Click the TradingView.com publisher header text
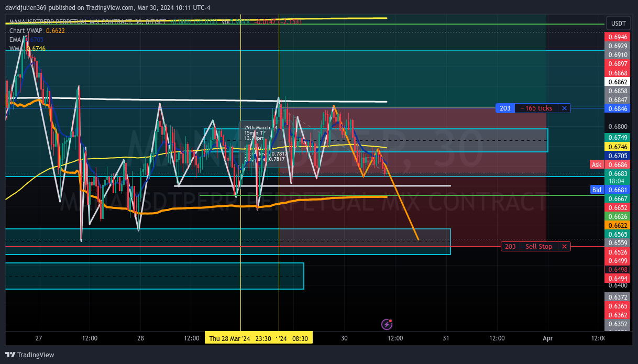The image size is (638, 364). click(x=107, y=8)
